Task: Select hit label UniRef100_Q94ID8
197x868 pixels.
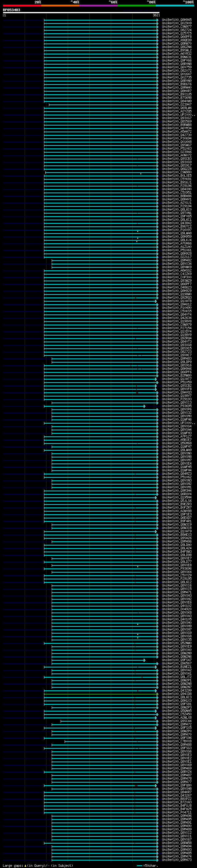Action: point(177,694)
